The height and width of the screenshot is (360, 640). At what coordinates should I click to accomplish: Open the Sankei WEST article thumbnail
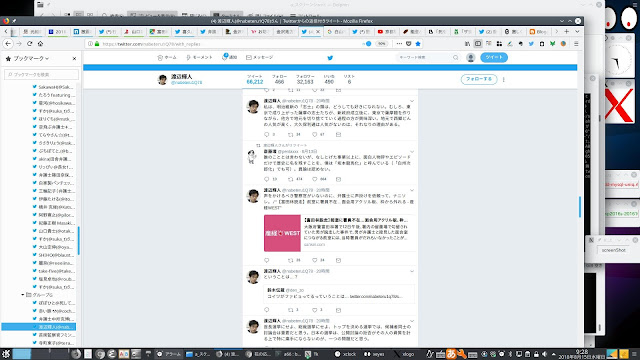tap(282, 233)
